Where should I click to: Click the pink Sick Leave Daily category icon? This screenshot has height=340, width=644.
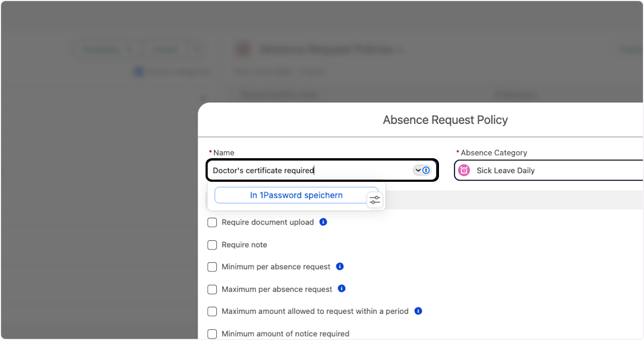click(x=464, y=171)
